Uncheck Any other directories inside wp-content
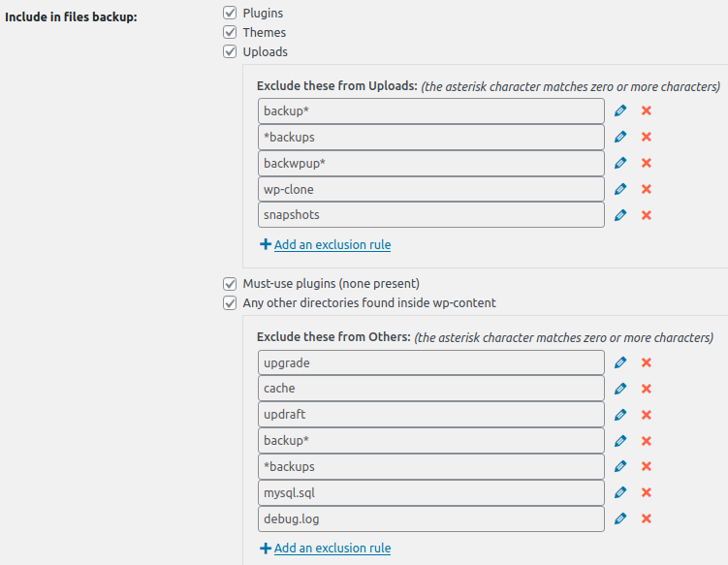Screen dimensions: 728x565 [230, 303]
